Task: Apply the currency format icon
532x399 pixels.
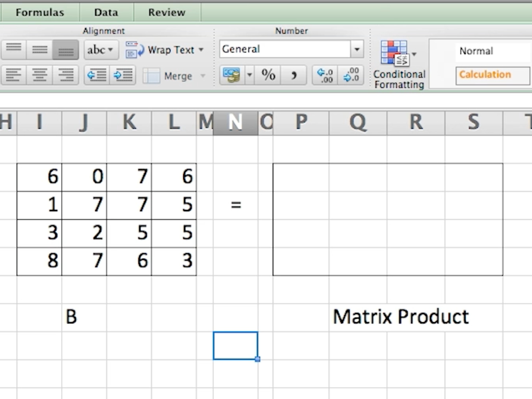Action: pyautogui.click(x=232, y=75)
